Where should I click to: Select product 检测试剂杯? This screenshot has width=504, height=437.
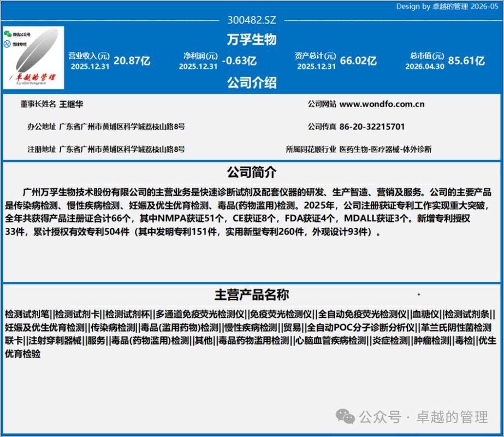(x=128, y=314)
